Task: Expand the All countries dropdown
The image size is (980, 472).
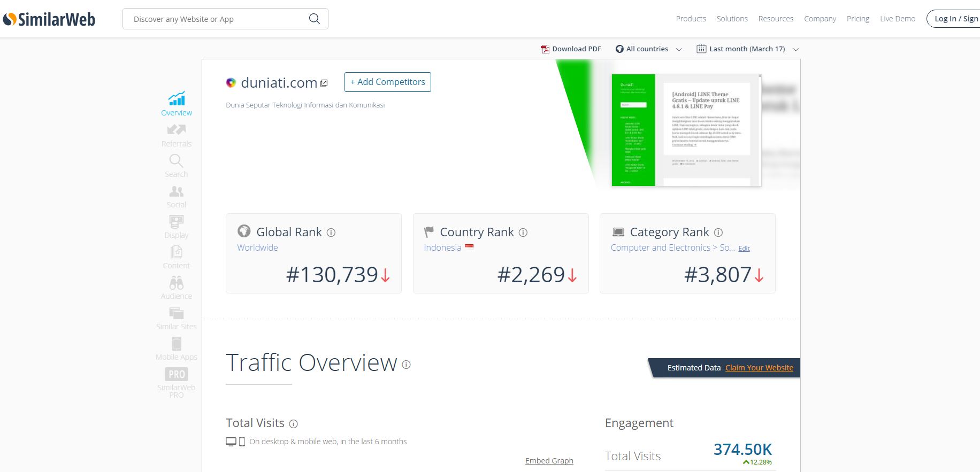Action: (649, 49)
